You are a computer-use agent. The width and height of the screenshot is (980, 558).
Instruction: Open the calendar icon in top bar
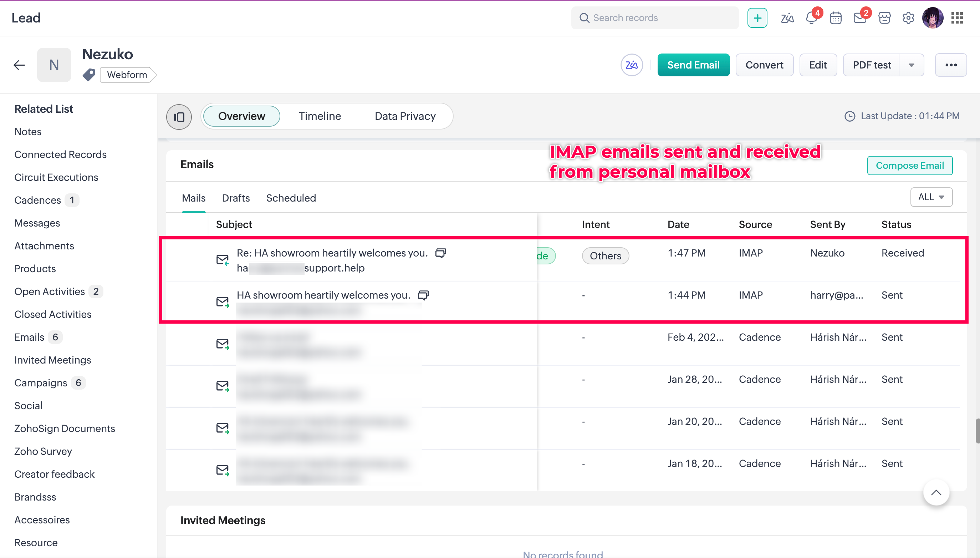[835, 18]
